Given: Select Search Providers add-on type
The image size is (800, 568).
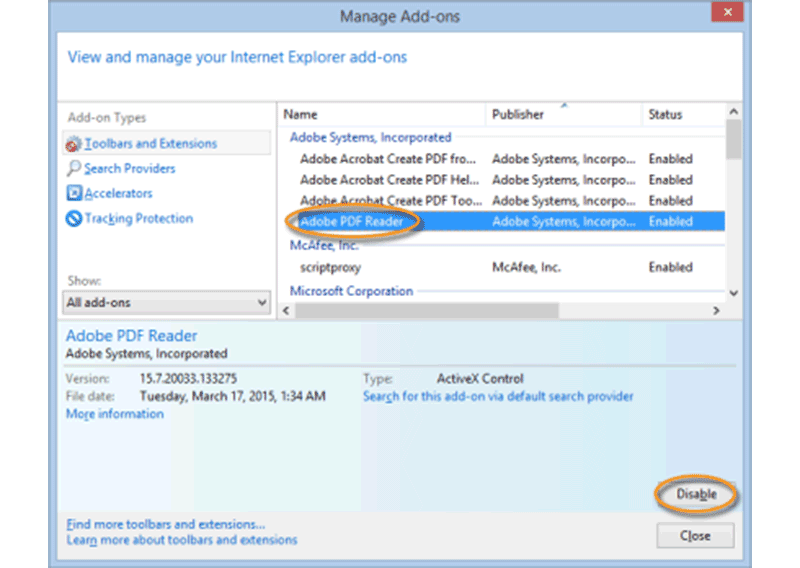Looking at the screenshot, I should [x=130, y=168].
